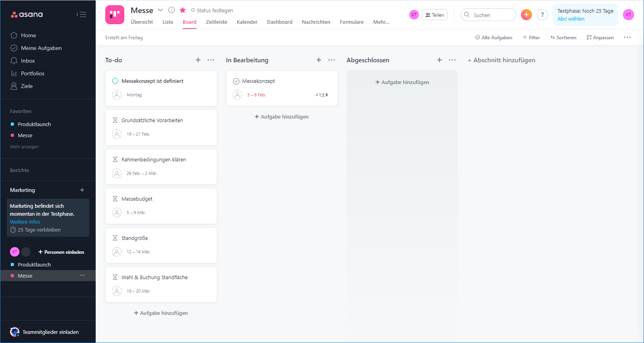This screenshot has width=644, height=343.
Task: Click Personen einladen
Action: [61, 252]
